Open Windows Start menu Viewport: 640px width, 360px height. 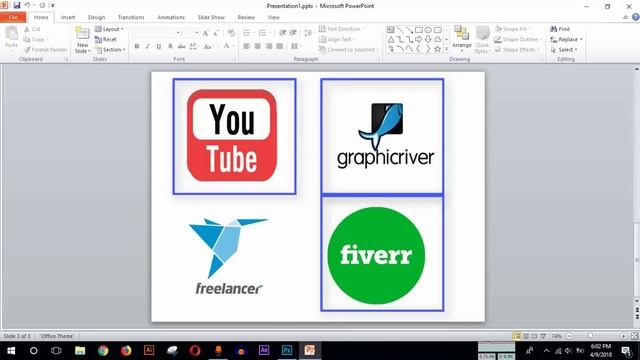coord(11,351)
